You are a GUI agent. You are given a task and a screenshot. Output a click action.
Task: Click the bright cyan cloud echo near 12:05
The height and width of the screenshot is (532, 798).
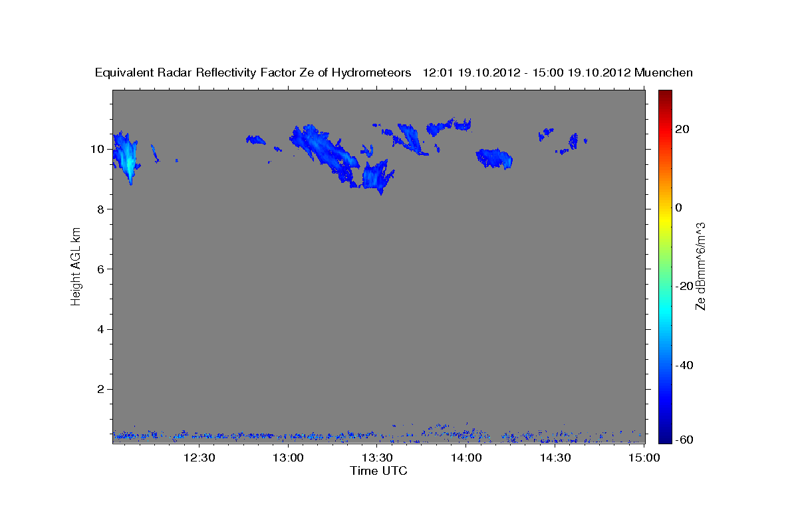pos(126,158)
